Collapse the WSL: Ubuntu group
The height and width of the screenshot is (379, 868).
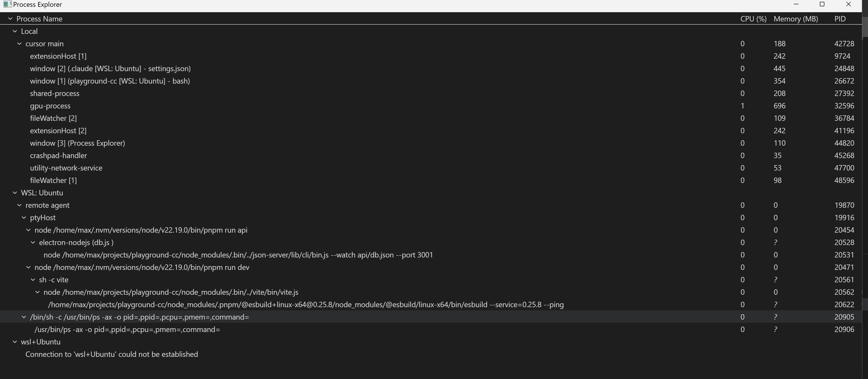(x=15, y=193)
